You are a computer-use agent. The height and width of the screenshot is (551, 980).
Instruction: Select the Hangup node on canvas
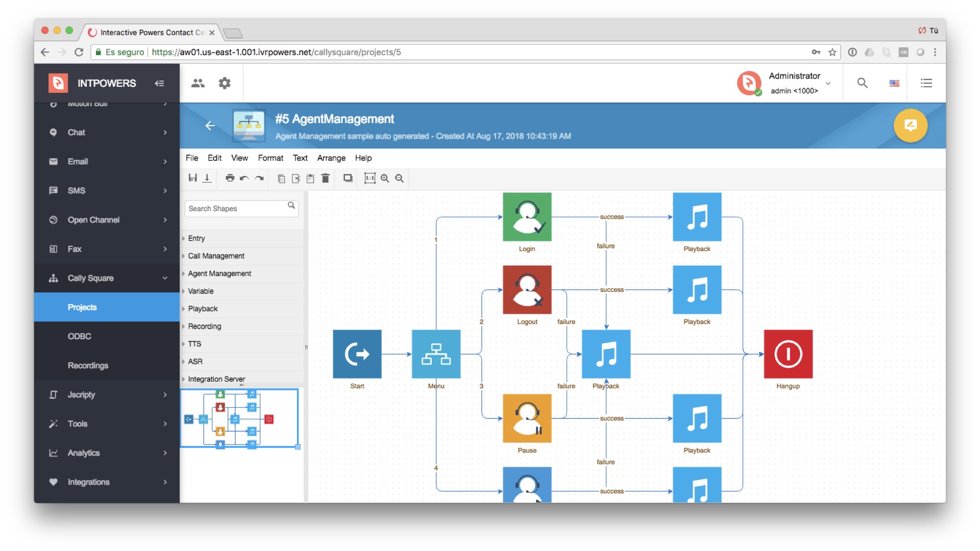point(788,354)
